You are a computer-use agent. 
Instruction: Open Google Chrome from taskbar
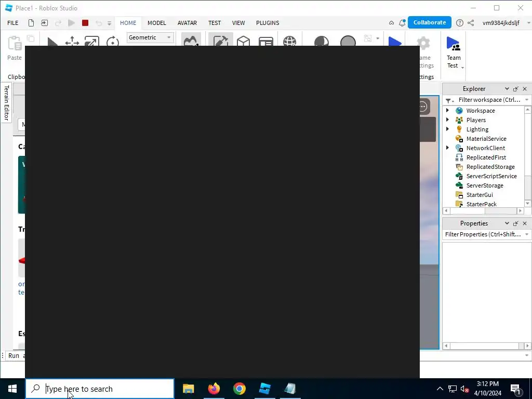point(239,389)
